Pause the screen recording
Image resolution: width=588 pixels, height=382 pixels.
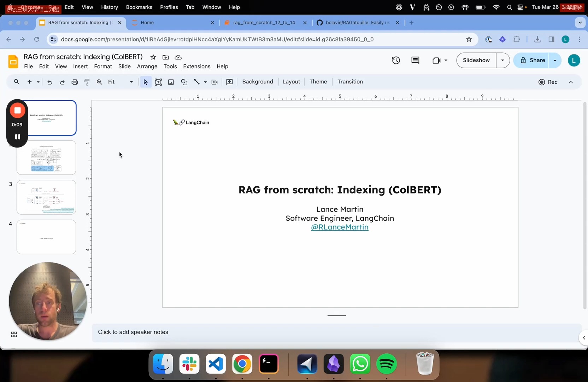(17, 137)
